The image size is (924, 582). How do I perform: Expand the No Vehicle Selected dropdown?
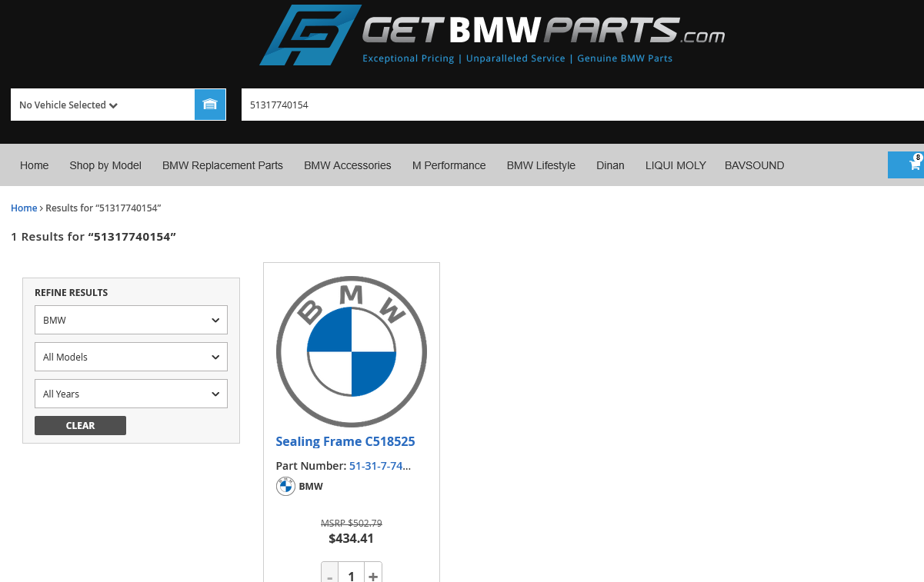(x=68, y=105)
